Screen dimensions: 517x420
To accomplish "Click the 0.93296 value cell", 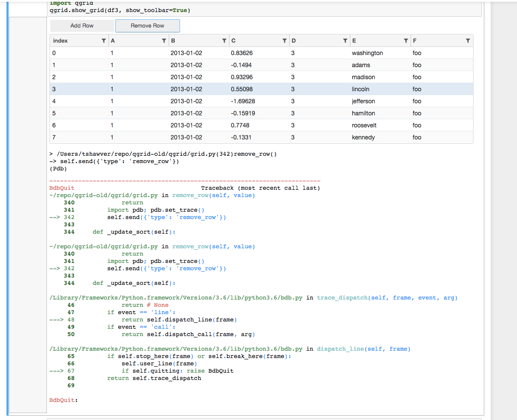I will (242, 77).
